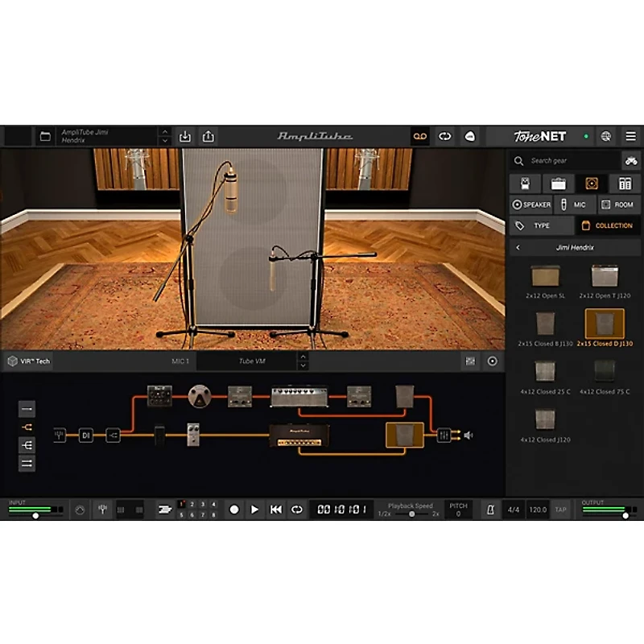Open the hamburger main menu
644x644 pixels.
coord(631,136)
